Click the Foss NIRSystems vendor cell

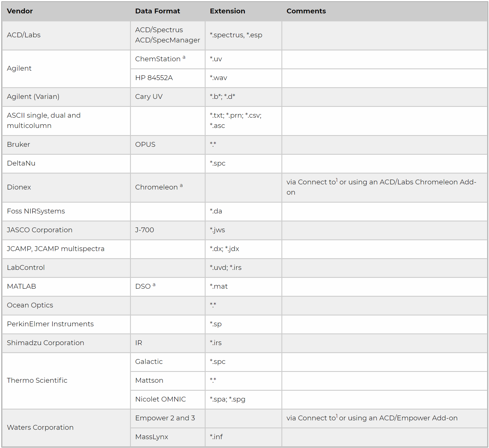pos(36,211)
